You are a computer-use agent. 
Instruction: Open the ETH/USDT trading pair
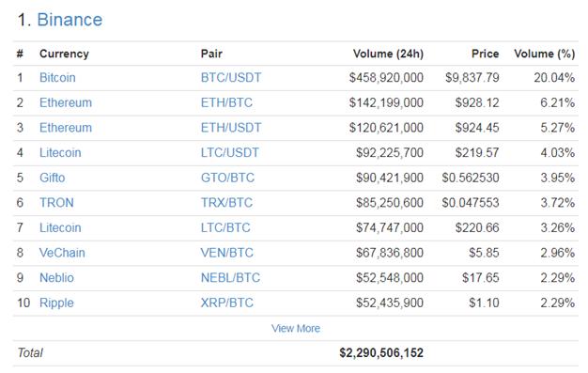(231, 128)
